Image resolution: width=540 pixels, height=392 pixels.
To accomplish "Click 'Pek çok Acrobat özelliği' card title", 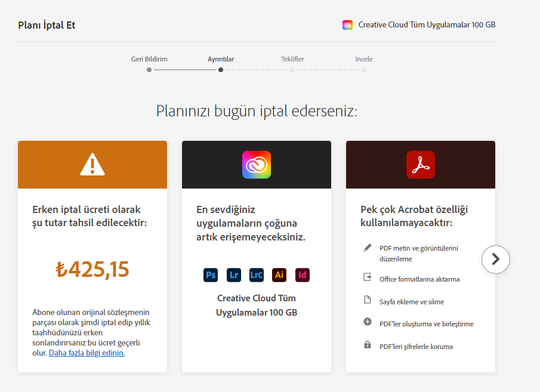I will pos(414,216).
